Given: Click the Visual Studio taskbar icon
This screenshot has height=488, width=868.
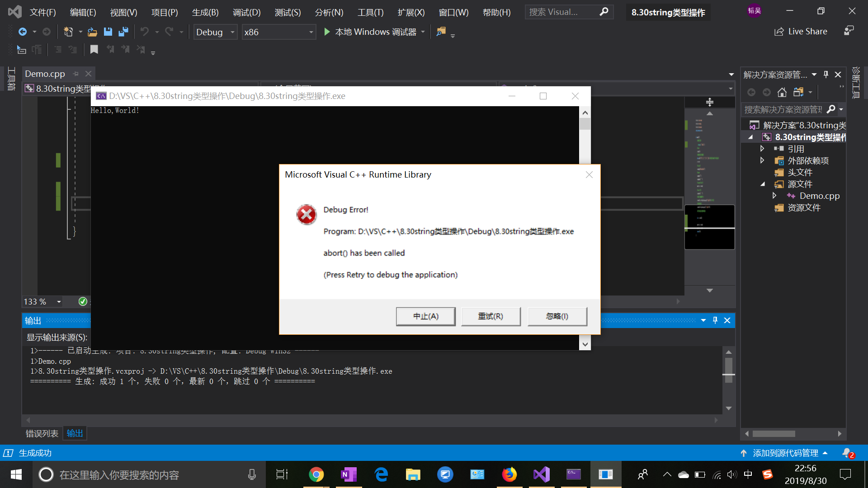Looking at the screenshot, I should tap(542, 474).
